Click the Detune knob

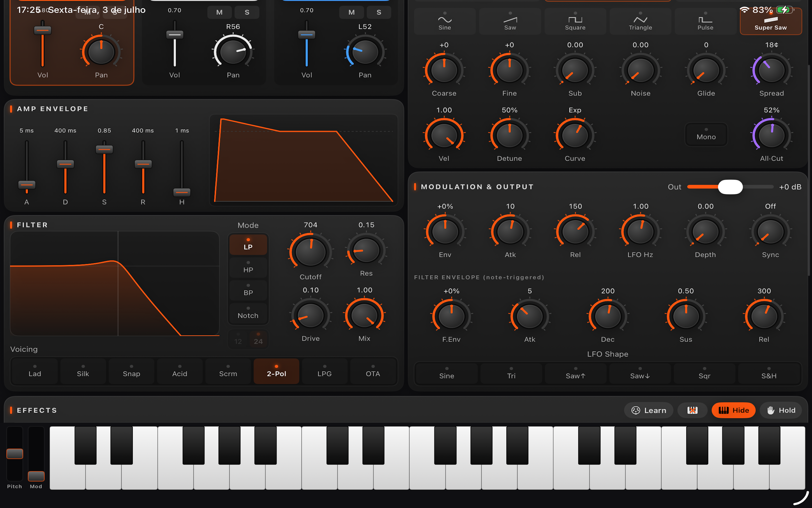click(509, 135)
